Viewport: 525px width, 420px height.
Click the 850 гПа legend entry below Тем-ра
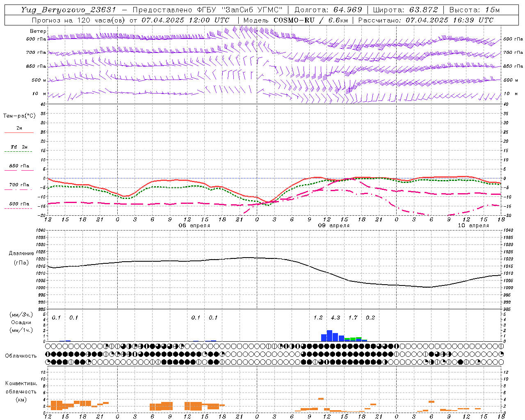(19, 166)
